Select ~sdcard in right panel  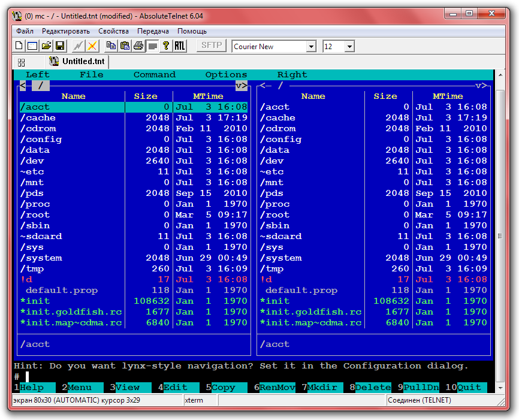coord(373,237)
